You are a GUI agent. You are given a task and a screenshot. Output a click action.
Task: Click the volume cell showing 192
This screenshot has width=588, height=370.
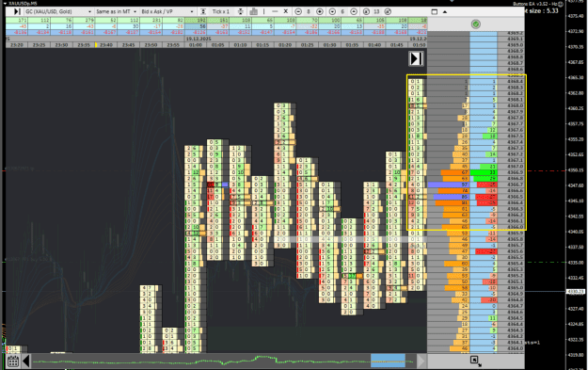tap(196, 20)
